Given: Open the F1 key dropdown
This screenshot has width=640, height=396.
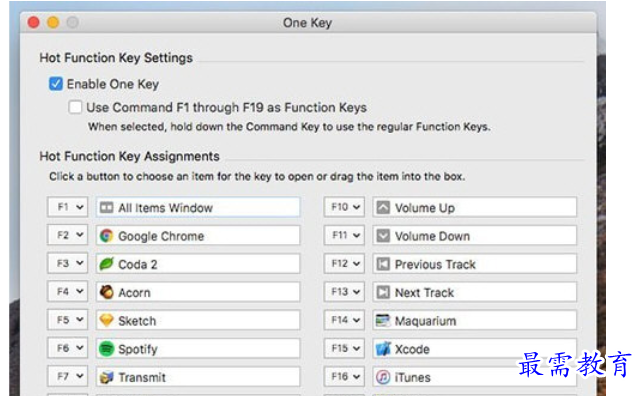Looking at the screenshot, I should (x=67, y=207).
